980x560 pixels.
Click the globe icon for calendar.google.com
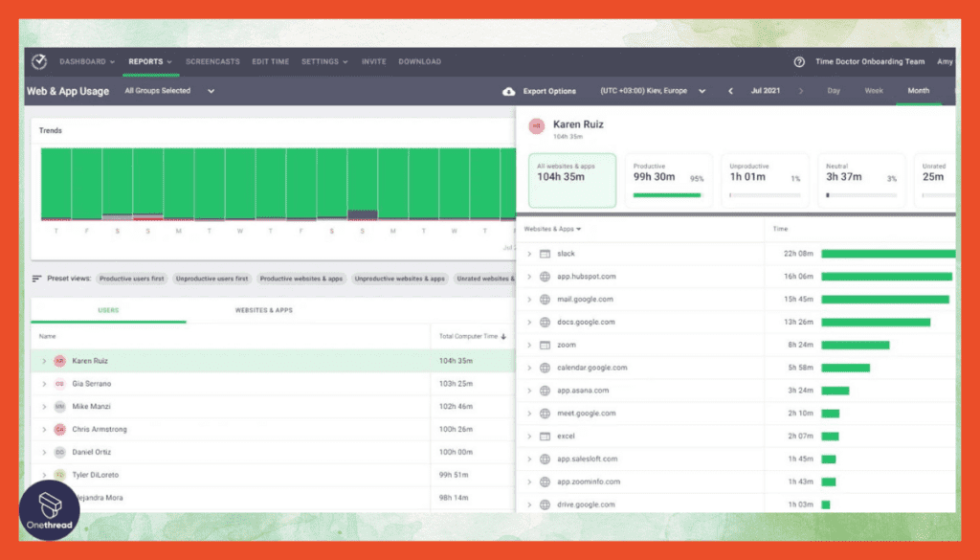(545, 368)
